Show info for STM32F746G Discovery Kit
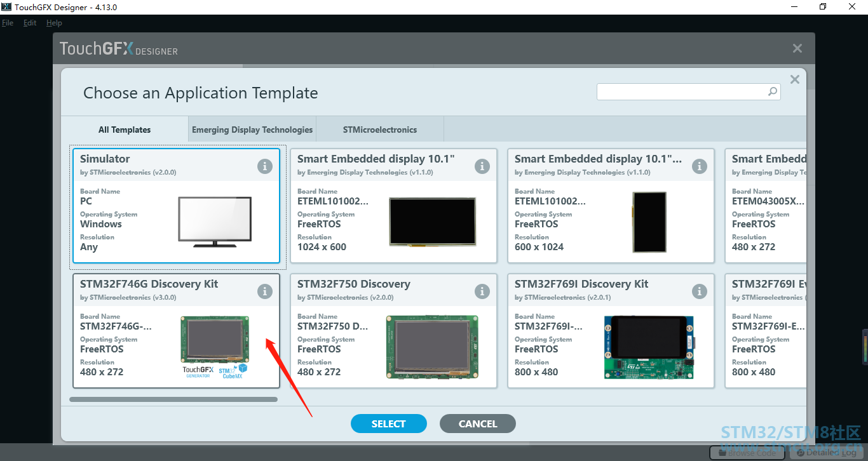Image resolution: width=868 pixels, height=461 pixels. 265,291
